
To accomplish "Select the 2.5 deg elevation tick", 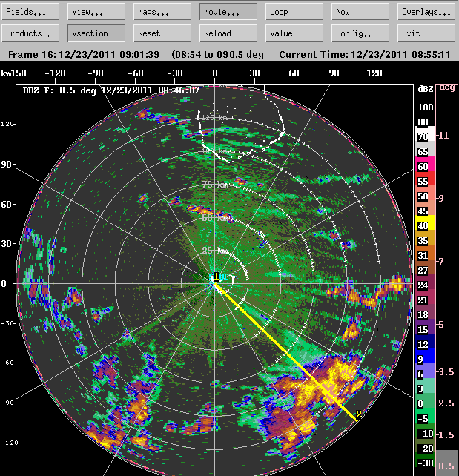I will pyautogui.click(x=446, y=403).
